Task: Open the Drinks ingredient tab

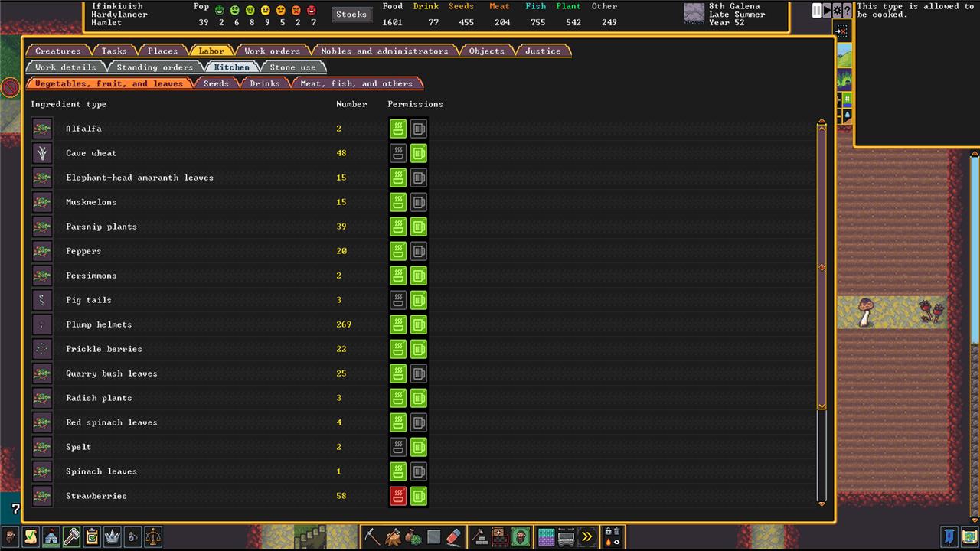Action: (x=264, y=83)
